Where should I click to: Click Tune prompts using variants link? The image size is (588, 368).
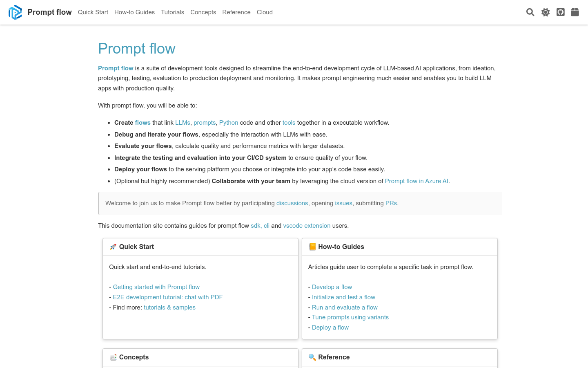(350, 317)
